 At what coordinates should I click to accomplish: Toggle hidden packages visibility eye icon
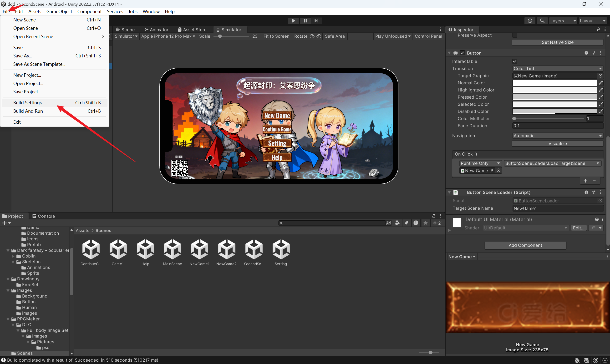click(438, 223)
